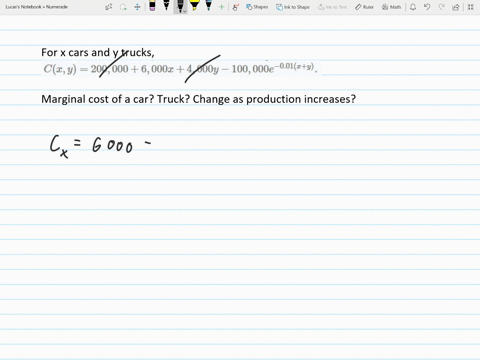Toggle draw with touch mode
The image size is (480, 360).
click(236, 7)
